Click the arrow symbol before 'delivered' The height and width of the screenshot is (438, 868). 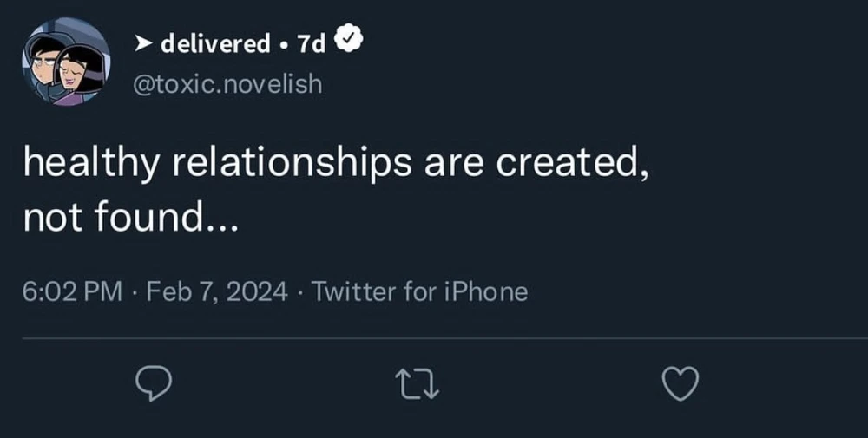point(143,44)
